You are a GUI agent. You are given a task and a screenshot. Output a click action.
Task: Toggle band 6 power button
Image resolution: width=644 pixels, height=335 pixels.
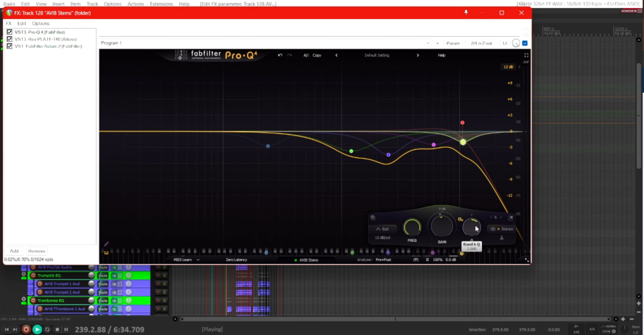[373, 218]
